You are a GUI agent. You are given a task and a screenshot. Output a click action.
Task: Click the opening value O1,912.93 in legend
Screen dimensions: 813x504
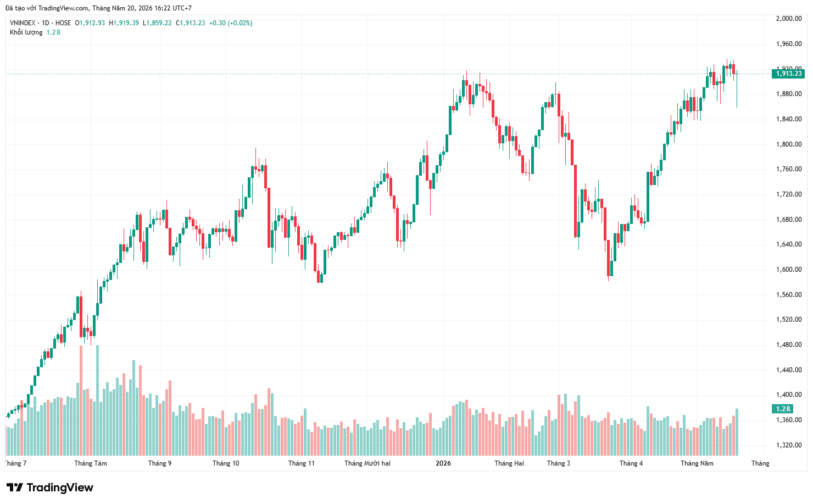tap(90, 23)
